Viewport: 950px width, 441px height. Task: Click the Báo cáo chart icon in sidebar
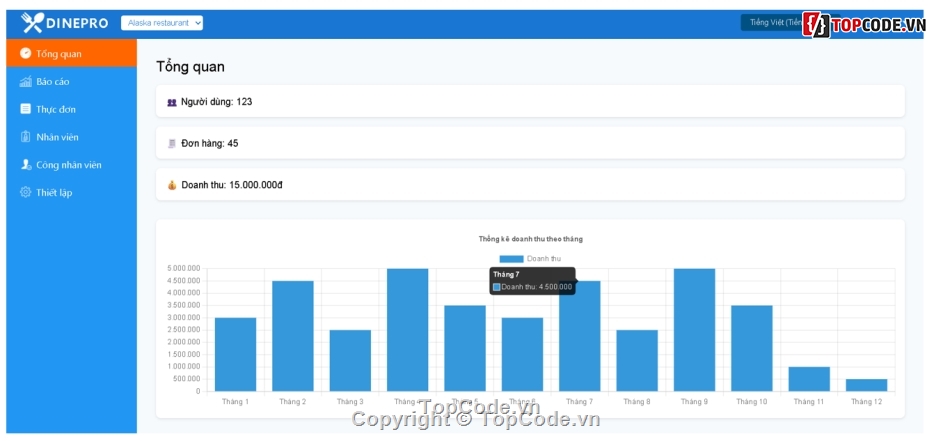pos(26,82)
